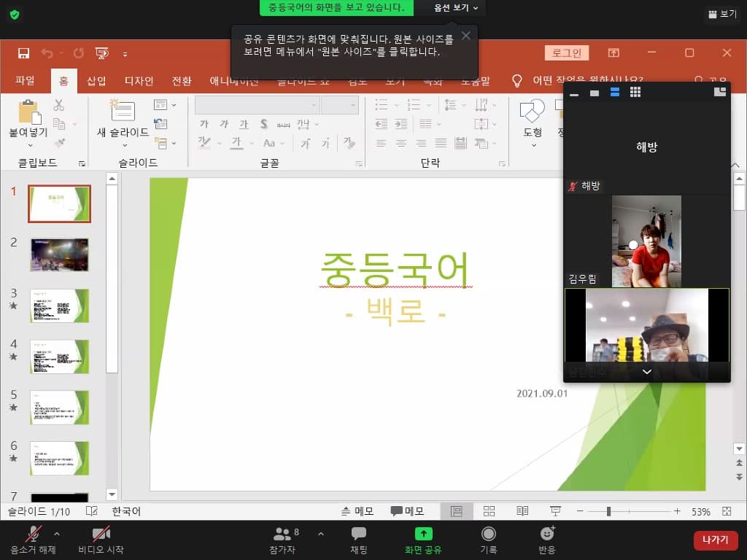Click the Zoom View button top right
747x560 pixels.
pyautogui.click(x=723, y=15)
